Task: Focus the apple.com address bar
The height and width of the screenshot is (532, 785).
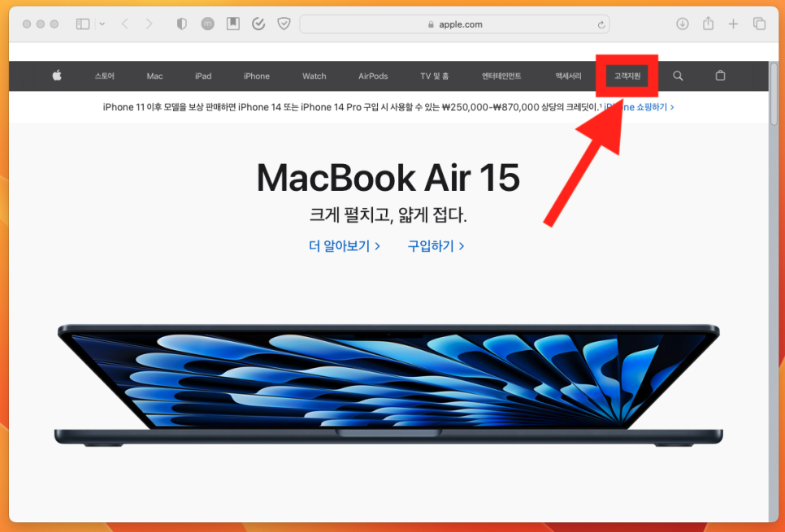Action: (454, 24)
